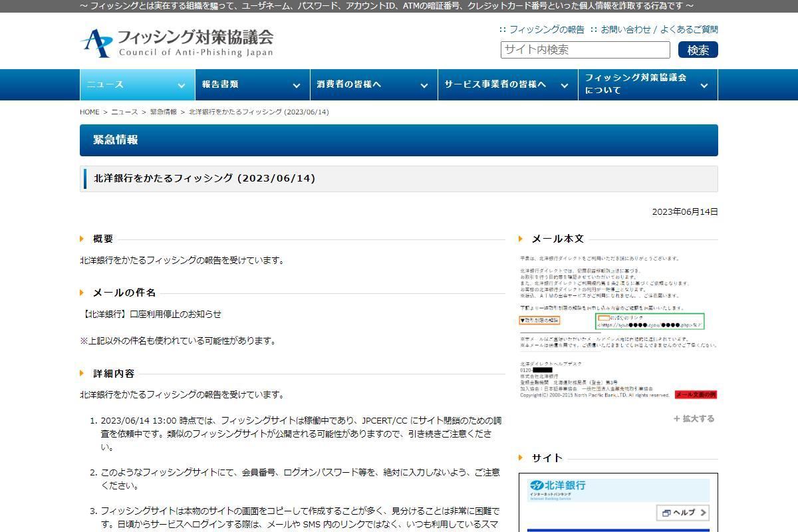Click the orange arrow icon beside 概要
Image resolution: width=798 pixels, height=532 pixels.
[82, 239]
